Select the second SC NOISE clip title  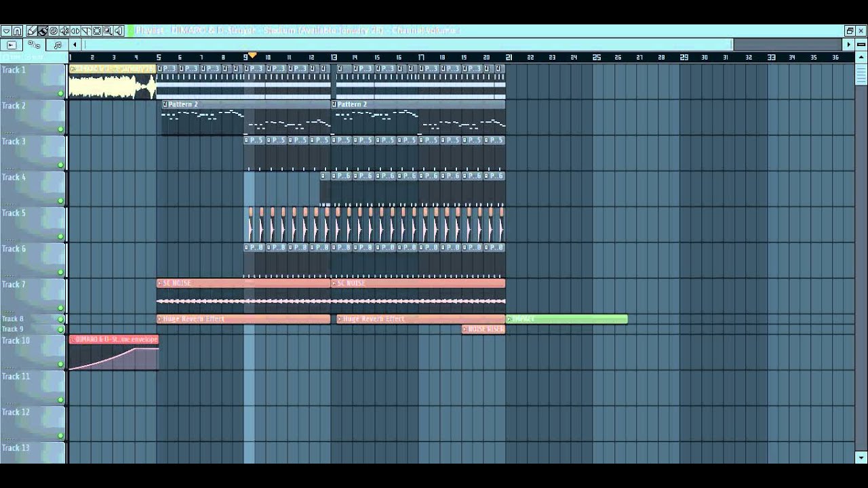352,283
